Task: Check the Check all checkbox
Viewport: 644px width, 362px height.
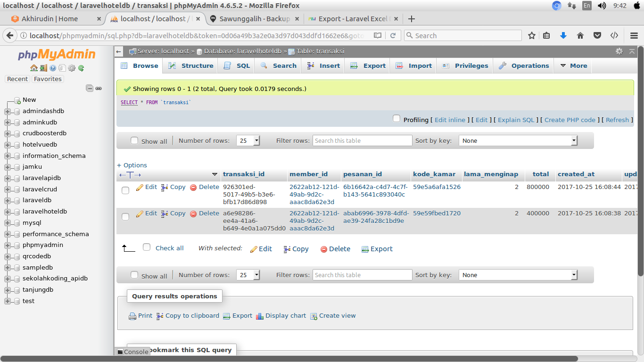Action: pyautogui.click(x=147, y=247)
